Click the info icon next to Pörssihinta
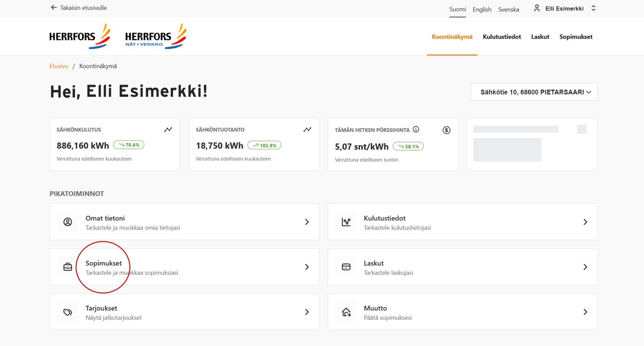644x346 pixels. pos(416,129)
